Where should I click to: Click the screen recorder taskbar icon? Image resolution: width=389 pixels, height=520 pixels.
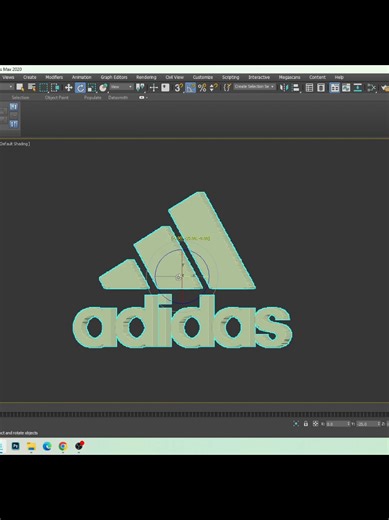click(x=79, y=446)
